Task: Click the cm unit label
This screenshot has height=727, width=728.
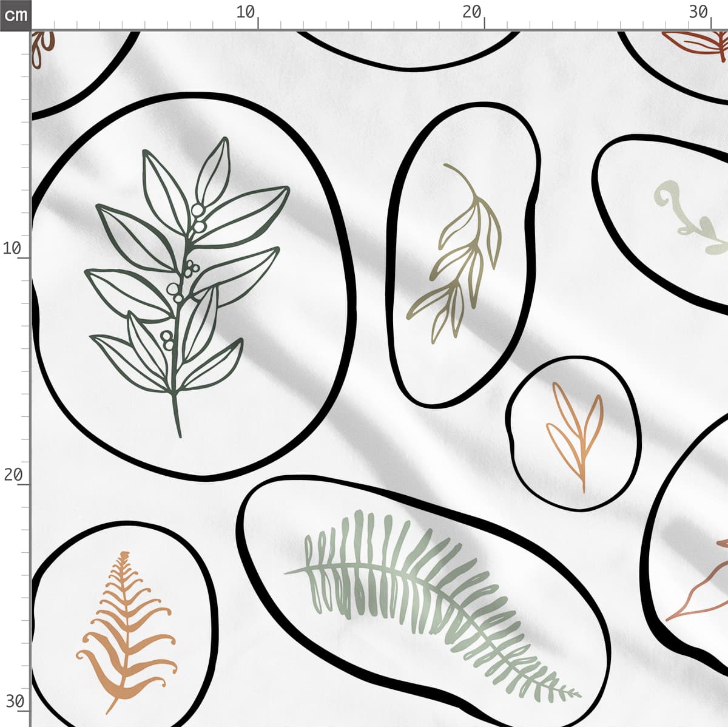Action: 15,15
